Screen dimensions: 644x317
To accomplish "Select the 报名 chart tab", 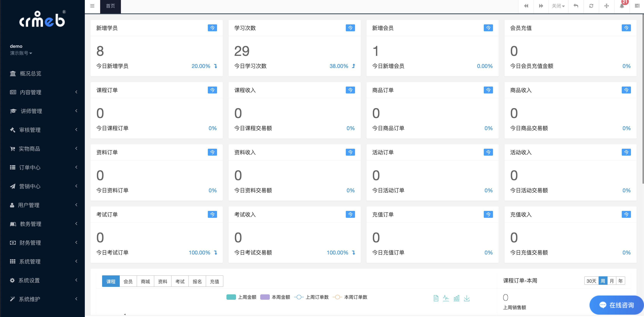I will tap(197, 281).
